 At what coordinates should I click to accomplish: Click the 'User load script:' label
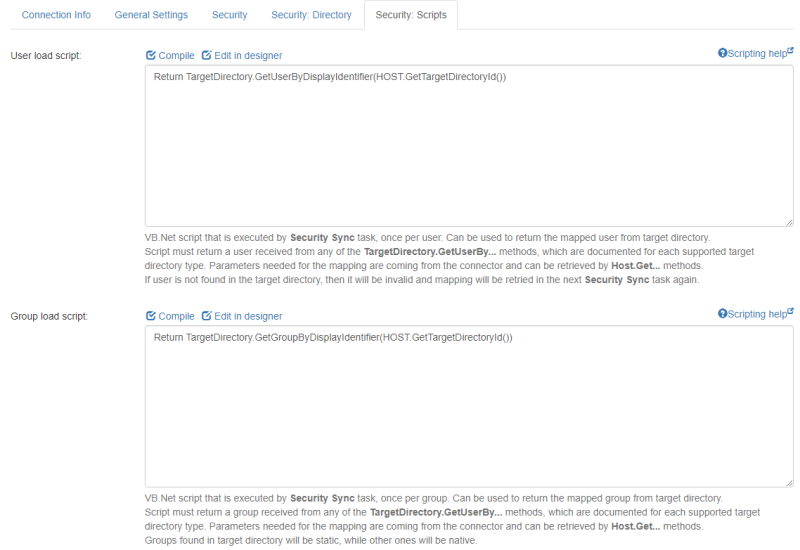(x=46, y=56)
